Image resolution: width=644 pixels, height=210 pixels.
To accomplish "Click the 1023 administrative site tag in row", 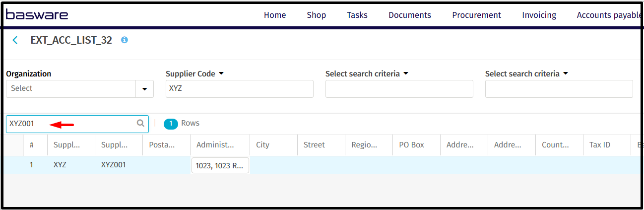I will click(x=220, y=165).
